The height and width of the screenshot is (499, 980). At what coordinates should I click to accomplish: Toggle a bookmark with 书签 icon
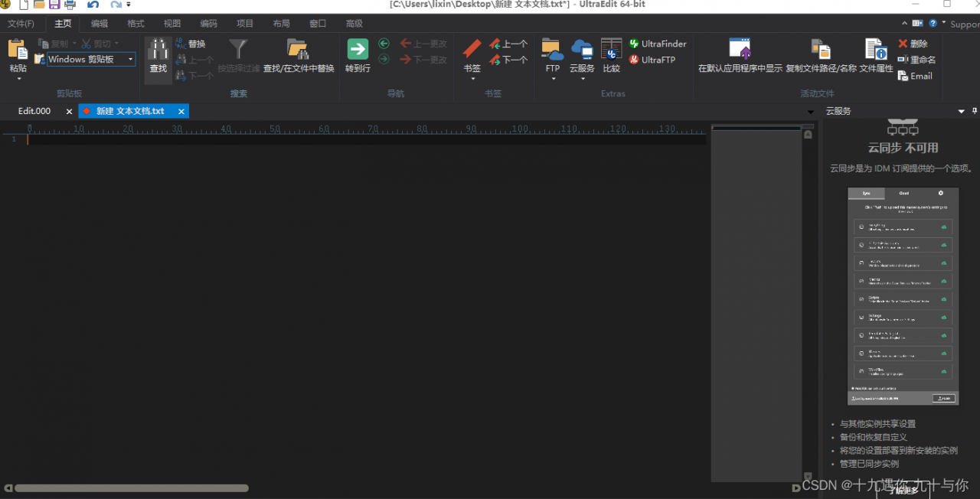pyautogui.click(x=472, y=50)
